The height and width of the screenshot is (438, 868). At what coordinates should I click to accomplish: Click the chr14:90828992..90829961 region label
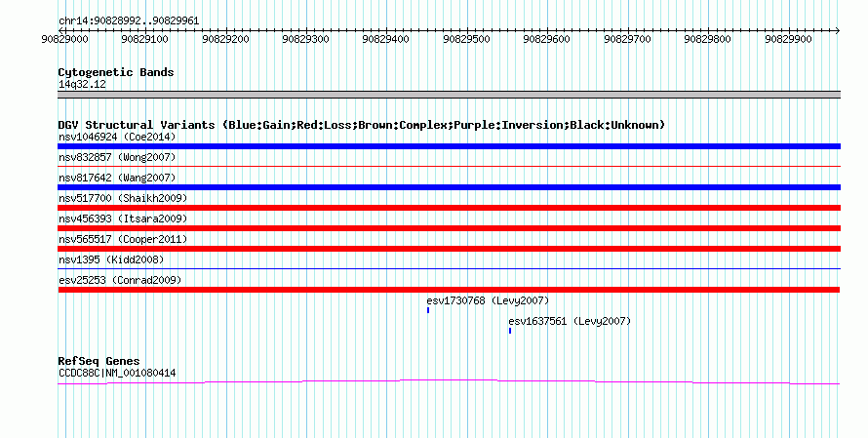129,21
